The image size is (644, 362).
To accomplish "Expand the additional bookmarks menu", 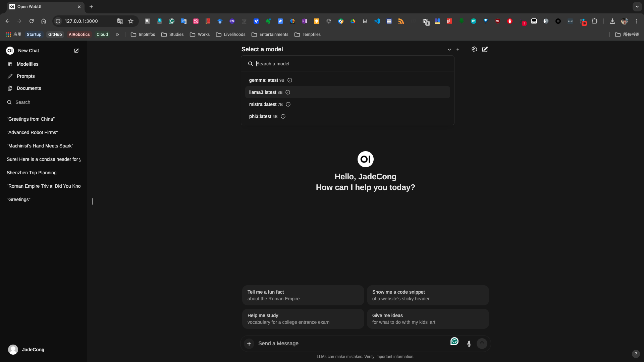I will pyautogui.click(x=118, y=35).
